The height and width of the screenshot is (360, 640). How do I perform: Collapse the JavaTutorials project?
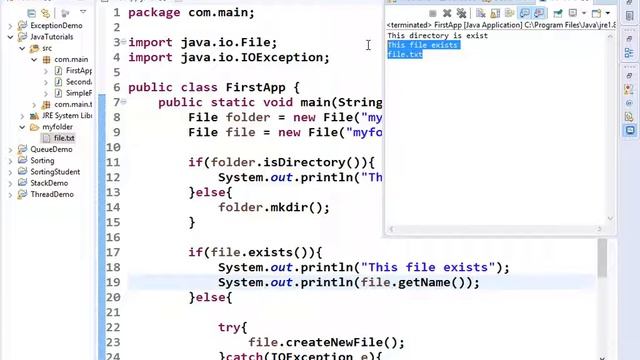(10, 37)
